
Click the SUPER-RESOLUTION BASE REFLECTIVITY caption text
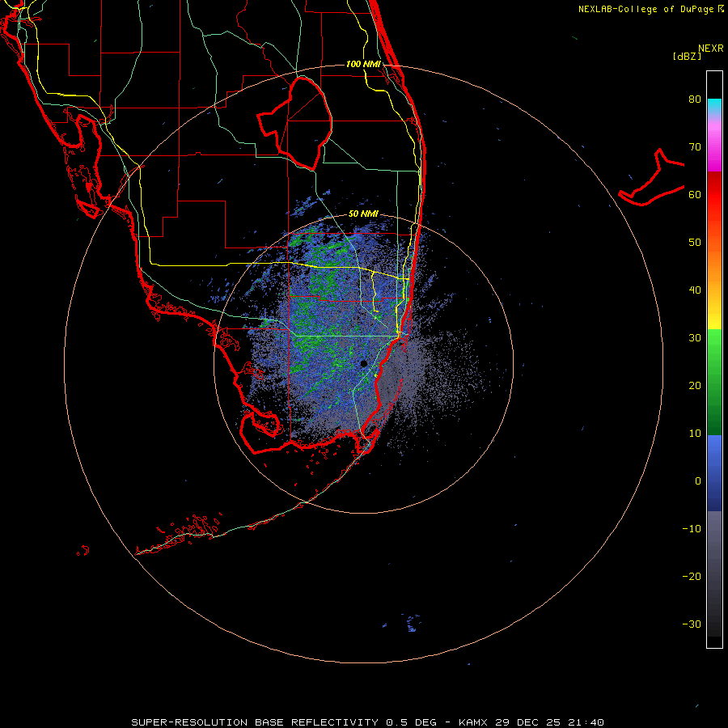tap(255, 722)
